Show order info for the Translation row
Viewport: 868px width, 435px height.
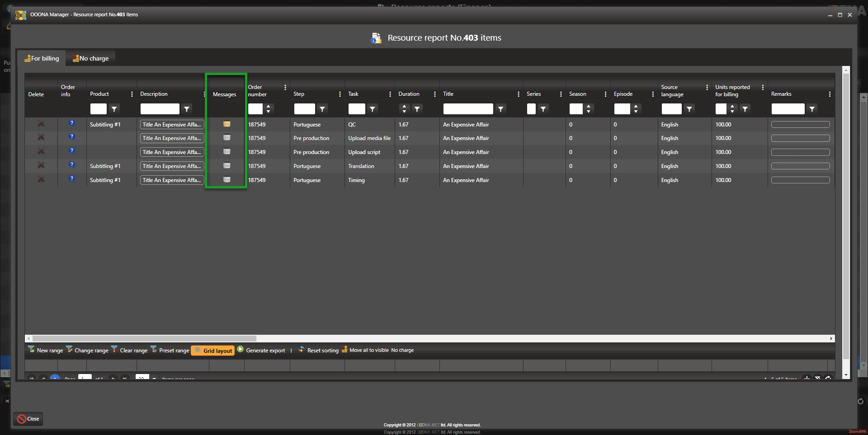pos(71,165)
